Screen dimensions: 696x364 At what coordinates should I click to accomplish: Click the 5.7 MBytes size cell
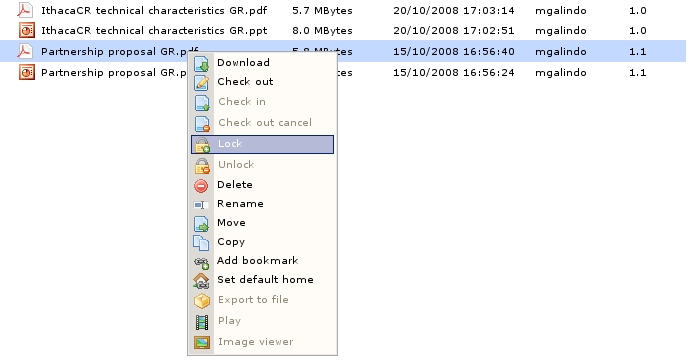tap(322, 11)
